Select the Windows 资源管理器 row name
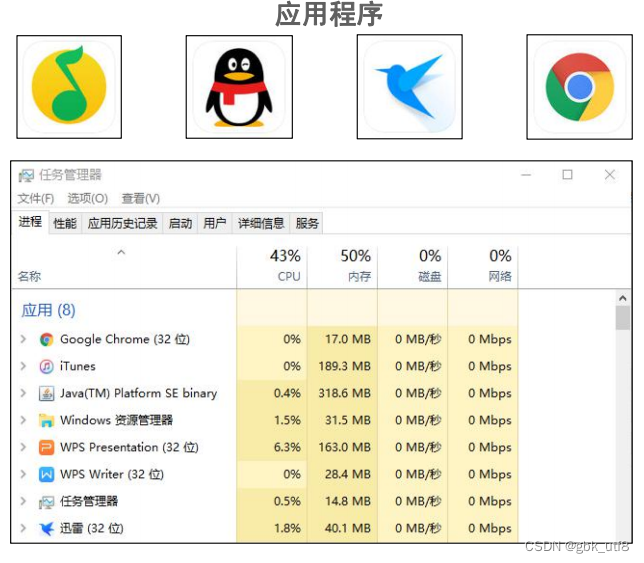 coord(116,421)
